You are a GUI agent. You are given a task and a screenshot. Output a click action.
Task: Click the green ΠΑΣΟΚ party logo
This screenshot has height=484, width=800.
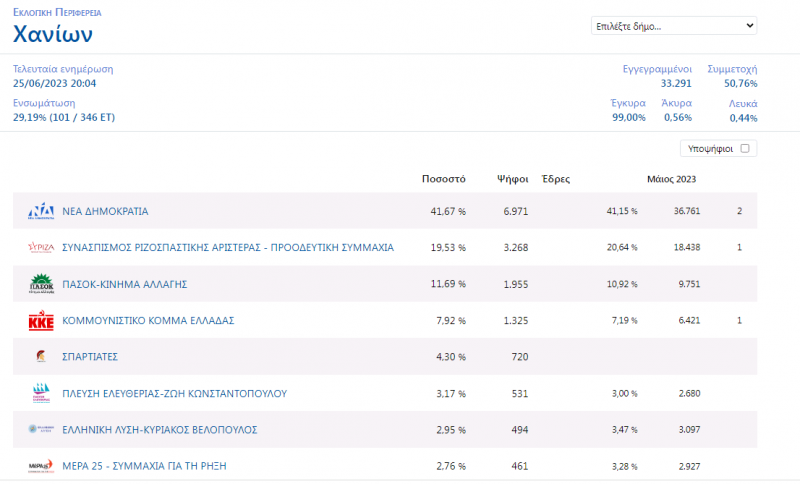click(41, 284)
